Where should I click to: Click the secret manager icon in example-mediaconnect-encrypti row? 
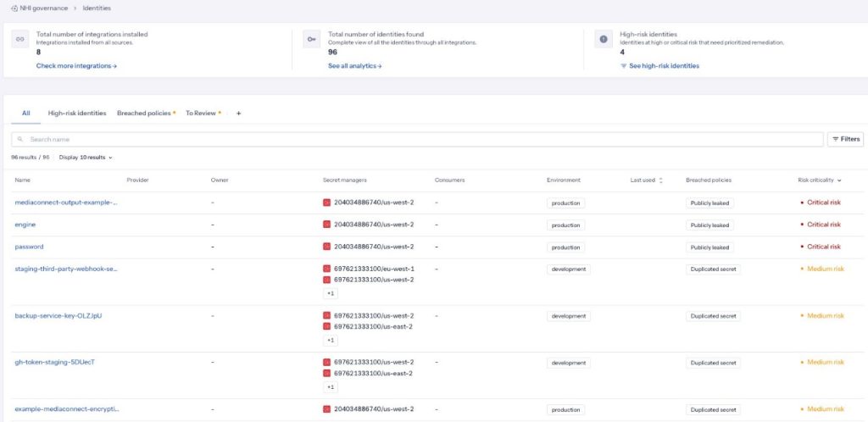tap(326, 409)
